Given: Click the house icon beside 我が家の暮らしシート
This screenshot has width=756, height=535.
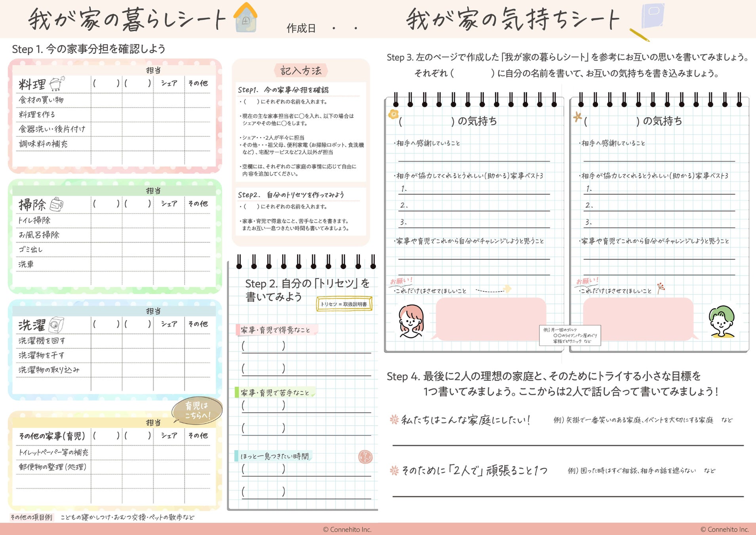Looking at the screenshot, I should click(x=246, y=17).
